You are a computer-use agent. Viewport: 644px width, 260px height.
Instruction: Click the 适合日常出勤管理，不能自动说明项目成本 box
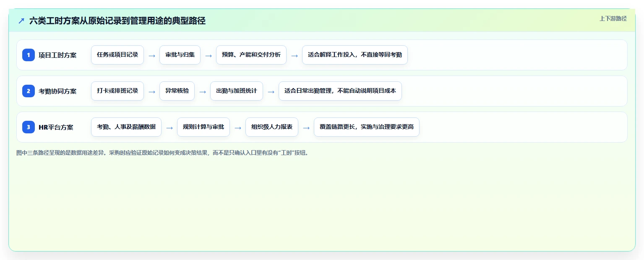pos(340,91)
